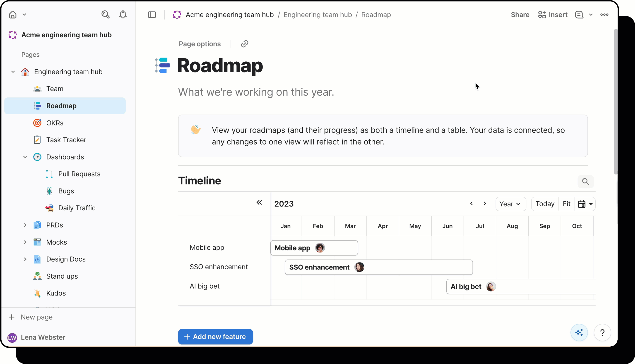The width and height of the screenshot is (635, 364).
Task: Click the Timeline search magnifier
Action: click(585, 182)
